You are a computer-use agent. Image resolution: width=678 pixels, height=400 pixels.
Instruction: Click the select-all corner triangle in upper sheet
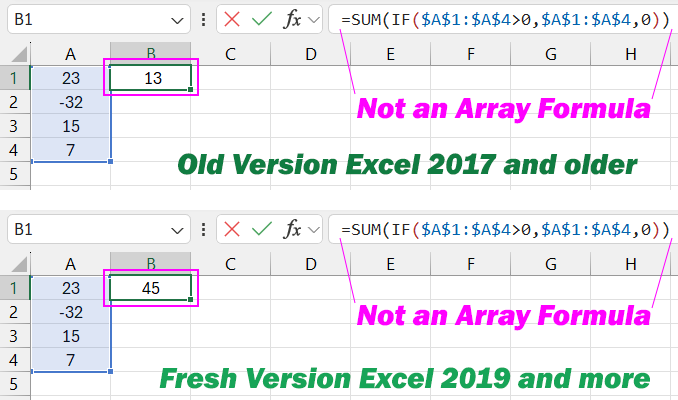tap(18, 52)
